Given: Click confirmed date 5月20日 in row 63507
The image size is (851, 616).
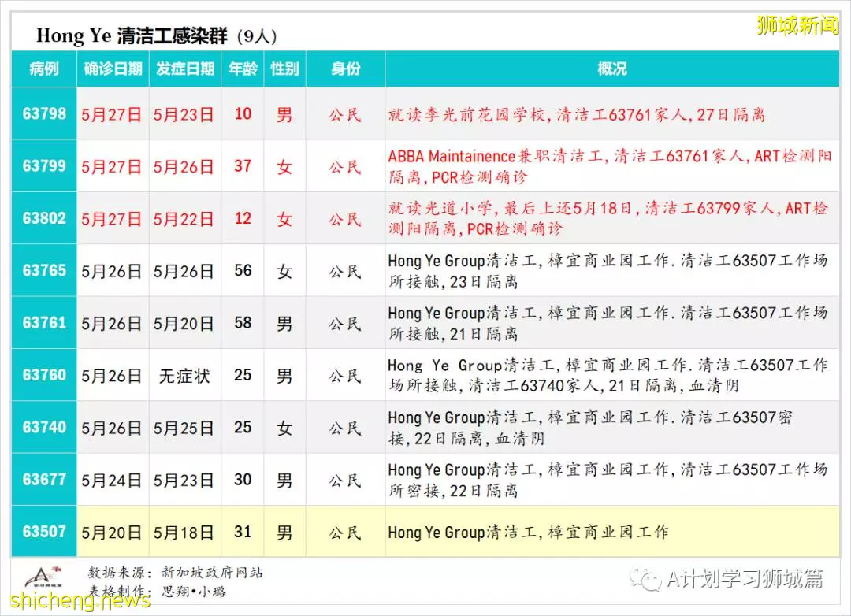Looking at the screenshot, I should 112,533.
